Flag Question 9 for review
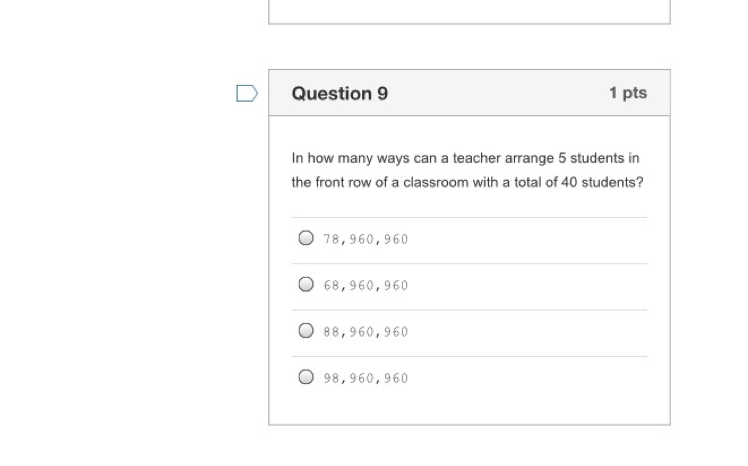The width and height of the screenshot is (748, 466). [247, 94]
